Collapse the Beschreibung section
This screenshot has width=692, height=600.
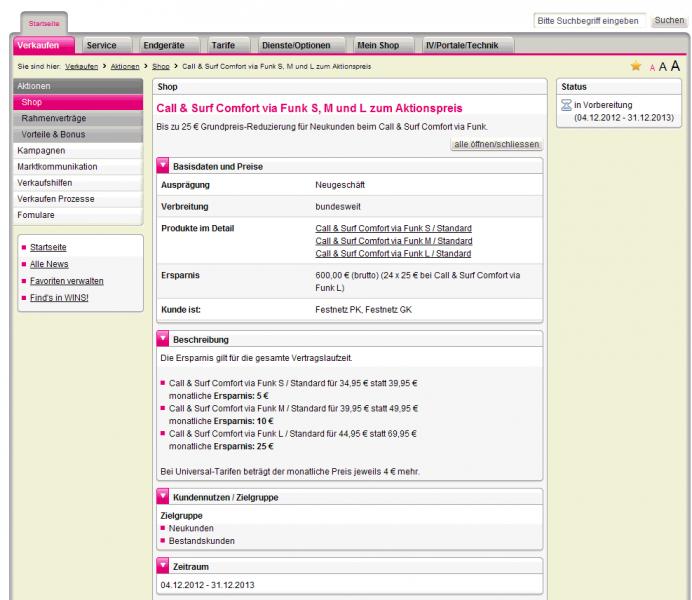(163, 339)
